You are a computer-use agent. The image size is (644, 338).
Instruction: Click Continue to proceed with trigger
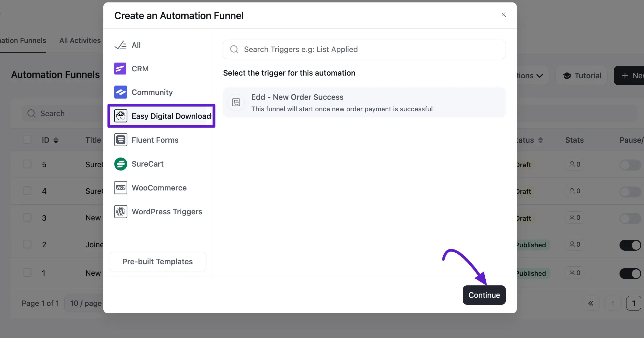click(x=484, y=295)
